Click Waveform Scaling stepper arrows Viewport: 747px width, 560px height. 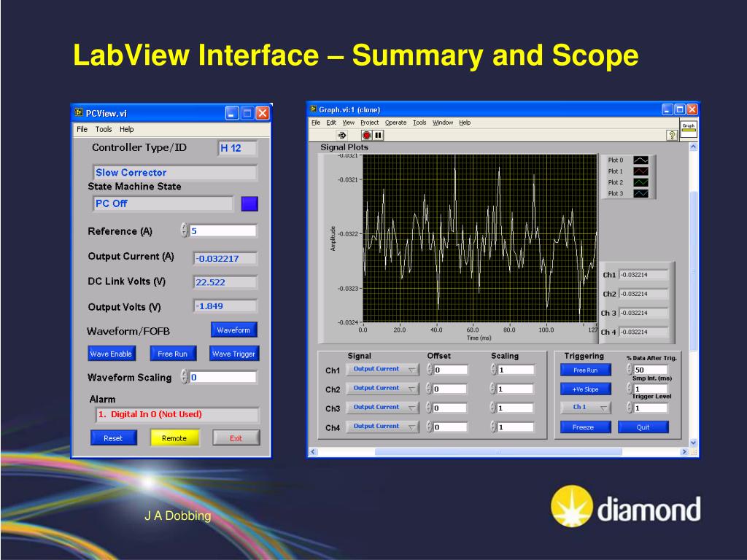point(185,377)
